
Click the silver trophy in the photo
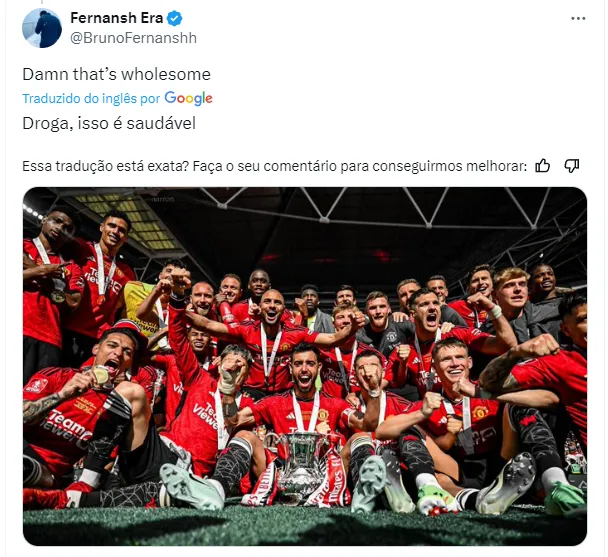(302, 465)
